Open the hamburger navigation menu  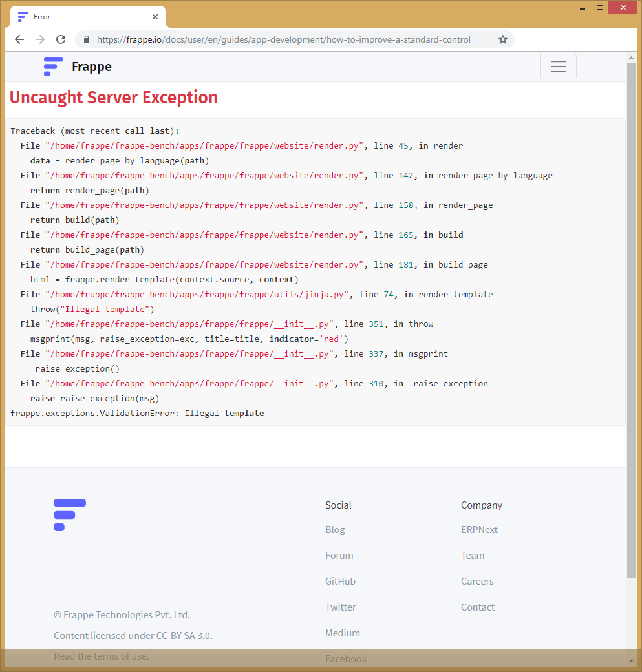(558, 67)
